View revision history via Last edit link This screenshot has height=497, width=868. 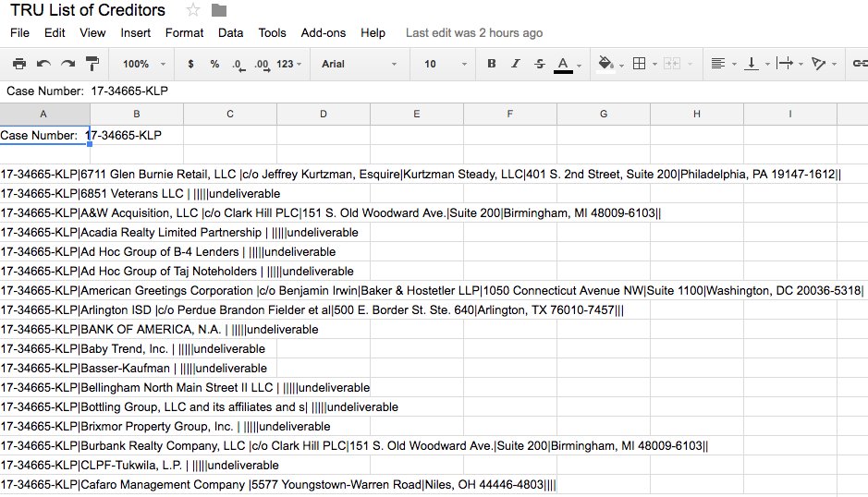coord(474,32)
